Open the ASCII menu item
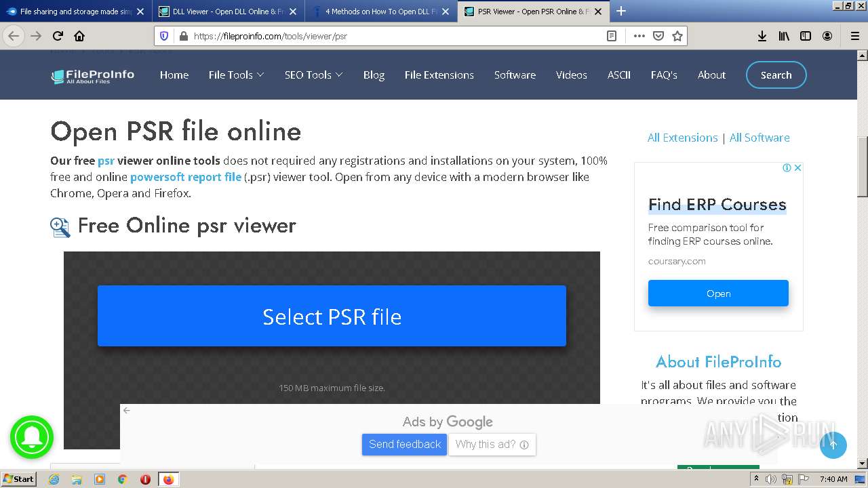 point(619,75)
